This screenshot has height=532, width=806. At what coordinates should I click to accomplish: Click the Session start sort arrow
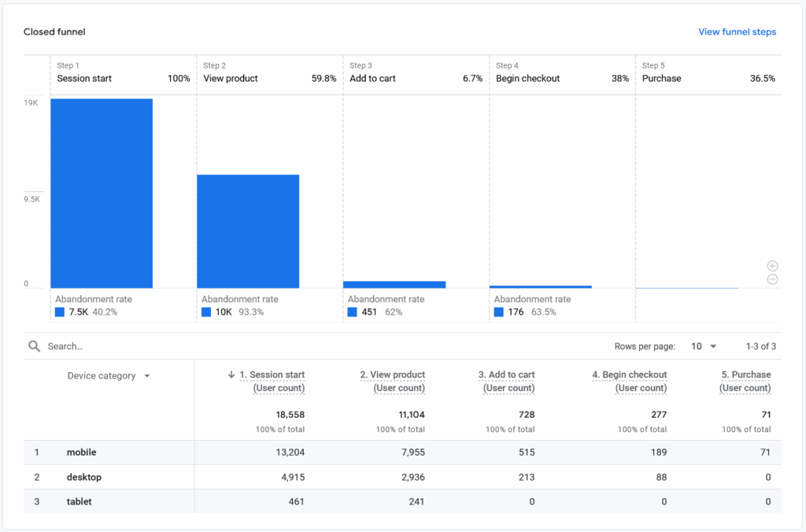click(x=231, y=375)
